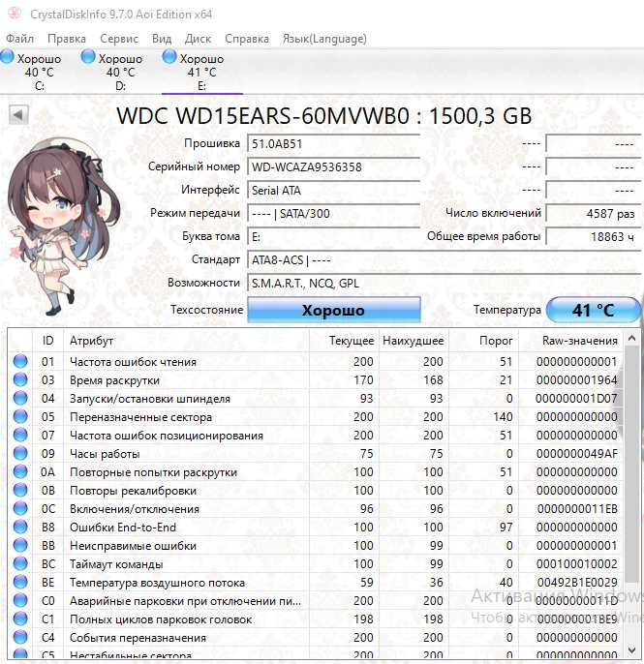Click the Буква тома field E:
644x664 pixels.
(333, 236)
